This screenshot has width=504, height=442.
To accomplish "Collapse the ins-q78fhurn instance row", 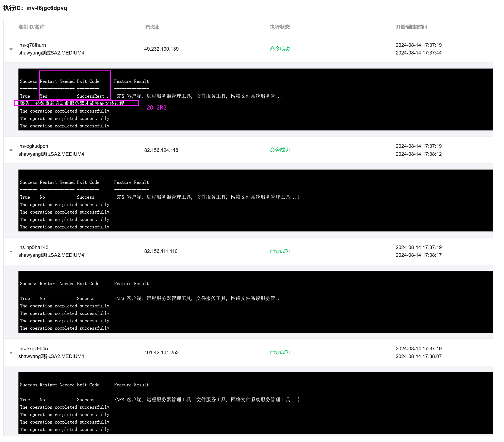I will [11, 49].
